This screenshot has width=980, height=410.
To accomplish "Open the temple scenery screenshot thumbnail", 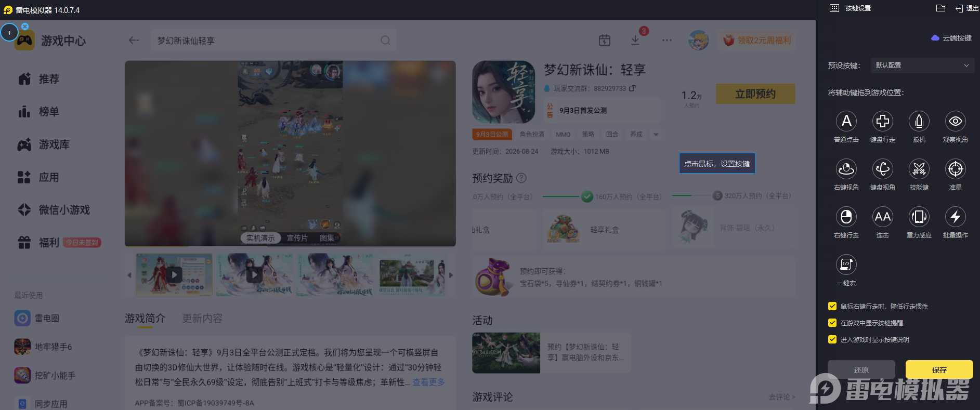I will pos(411,275).
